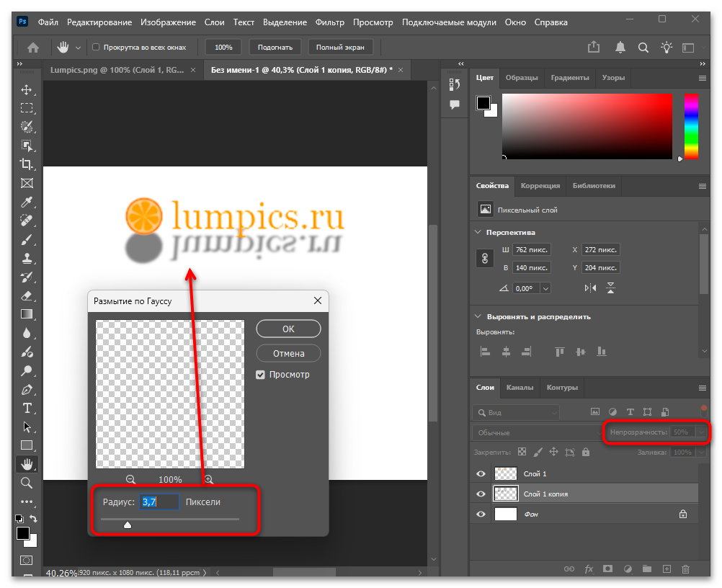Select the Rectangle shape tool
722x588 pixels.
[27, 445]
